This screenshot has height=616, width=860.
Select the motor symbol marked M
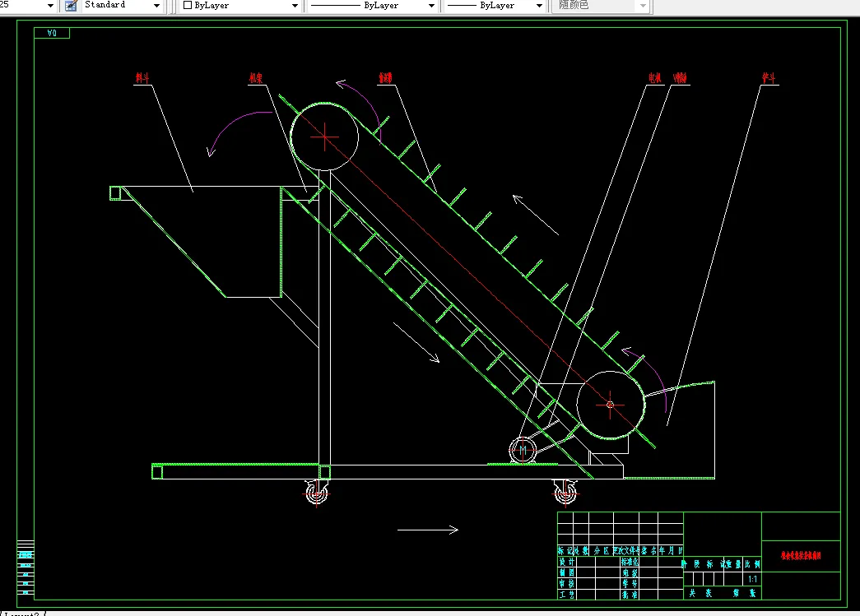pyautogui.click(x=523, y=450)
